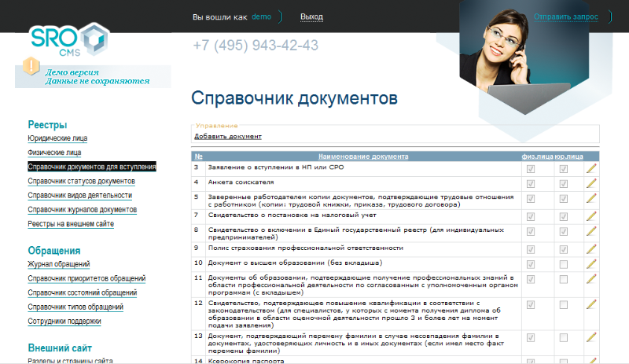This screenshot has height=364, width=629.
Task: Click the 'Выход' logout link
Action: pos(311,17)
